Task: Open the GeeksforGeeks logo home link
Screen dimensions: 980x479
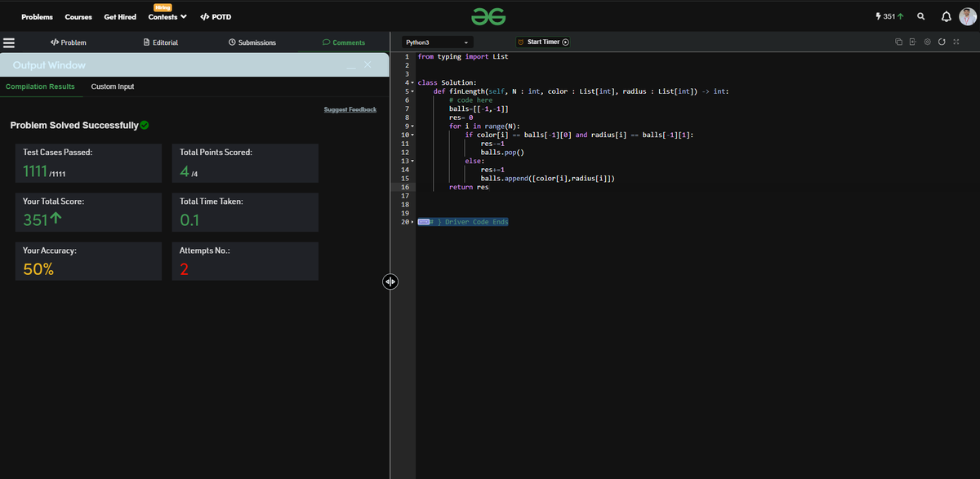Action: [489, 16]
